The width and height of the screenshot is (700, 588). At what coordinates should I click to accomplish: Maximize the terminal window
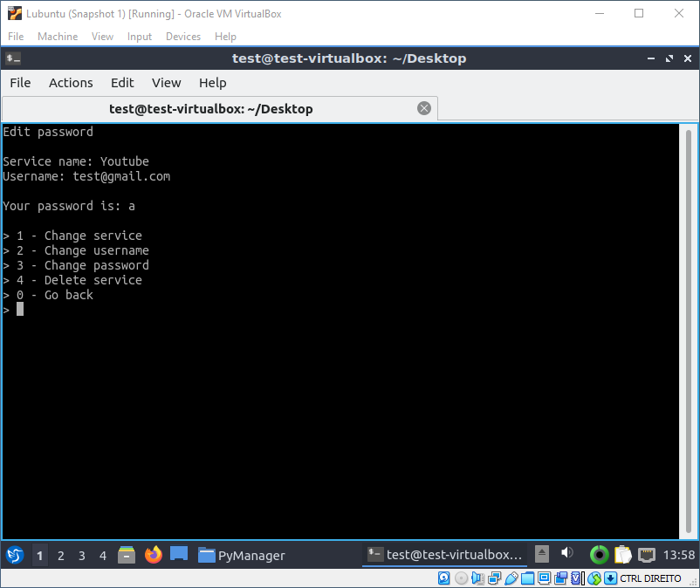coord(669,58)
